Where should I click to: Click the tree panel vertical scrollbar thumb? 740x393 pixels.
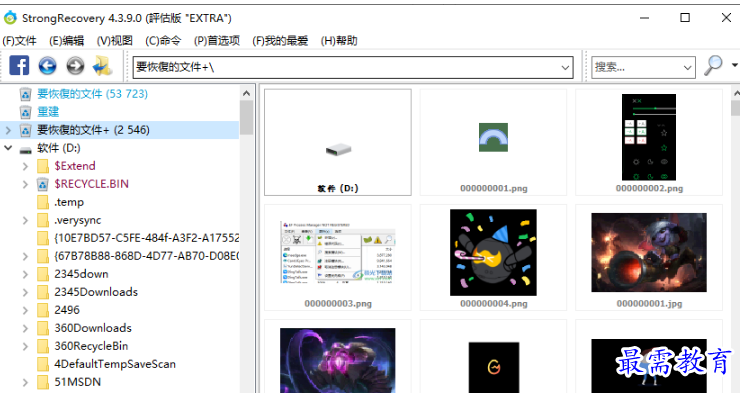pos(246,117)
